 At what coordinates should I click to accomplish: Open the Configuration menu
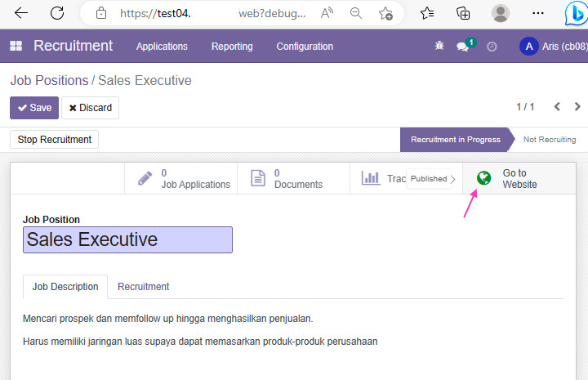pyautogui.click(x=305, y=46)
